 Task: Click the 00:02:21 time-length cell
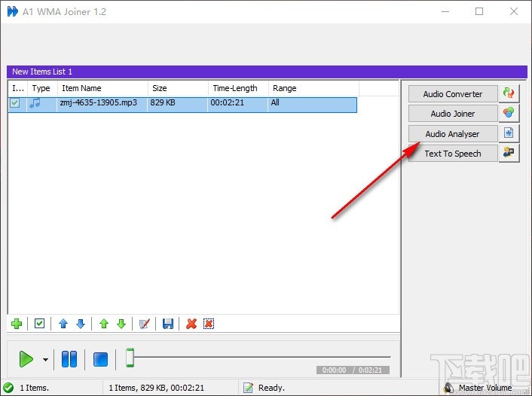tap(227, 102)
